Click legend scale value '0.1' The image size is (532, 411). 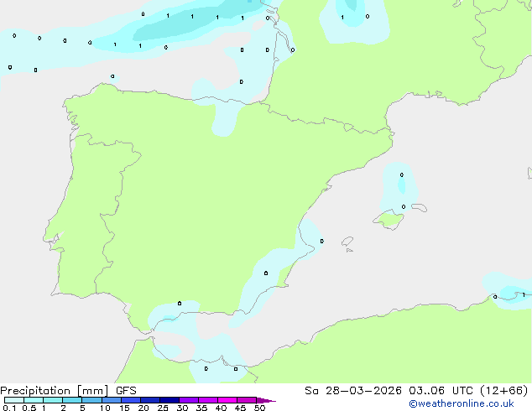tap(9, 408)
